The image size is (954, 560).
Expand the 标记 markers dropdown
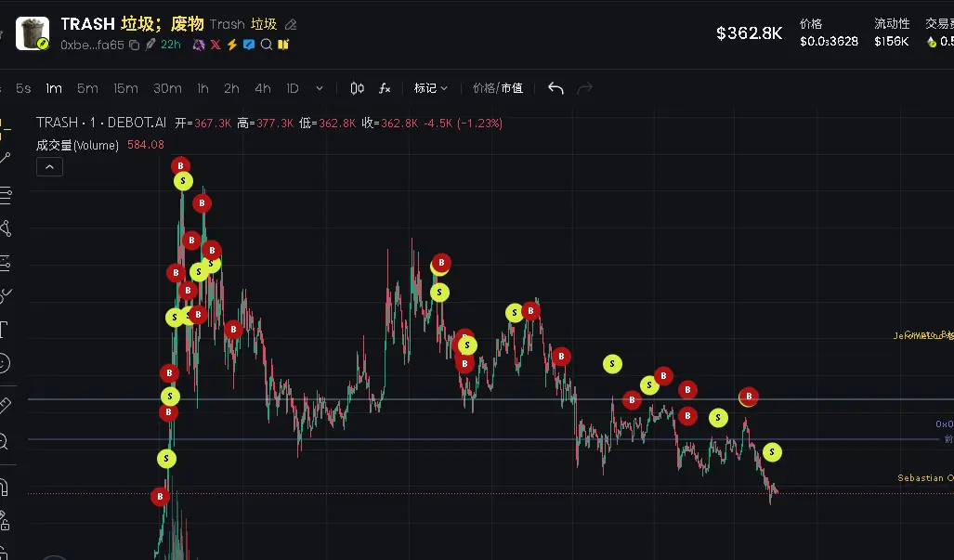[x=431, y=88]
